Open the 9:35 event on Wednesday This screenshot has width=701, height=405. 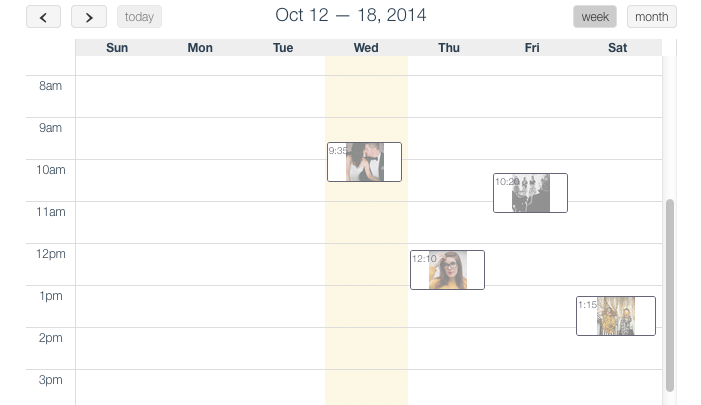click(x=364, y=162)
